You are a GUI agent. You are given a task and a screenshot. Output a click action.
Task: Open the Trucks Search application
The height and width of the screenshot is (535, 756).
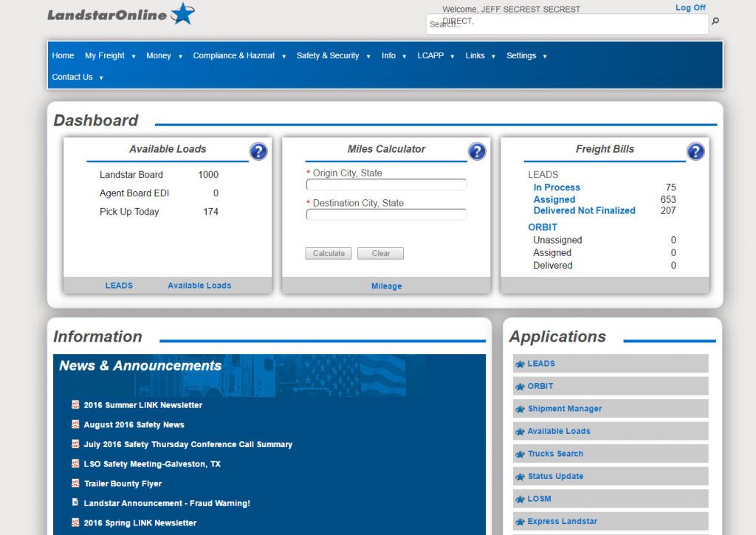point(554,453)
